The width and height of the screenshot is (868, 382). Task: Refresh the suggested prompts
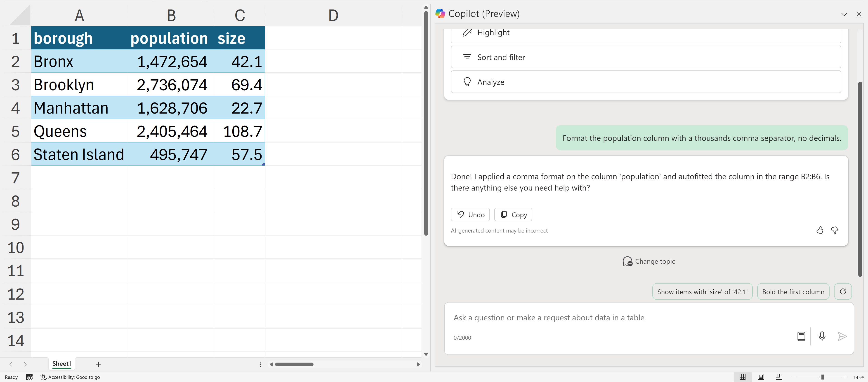[843, 291]
